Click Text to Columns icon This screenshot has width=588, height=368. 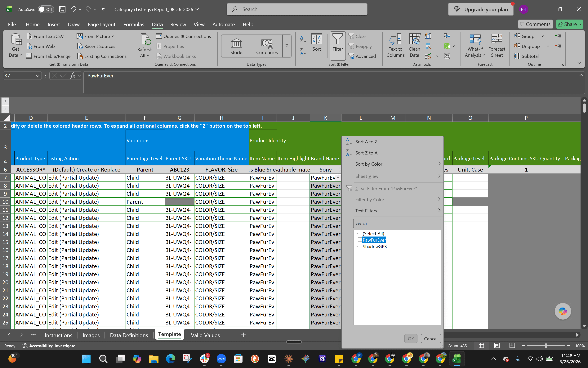coord(395,45)
